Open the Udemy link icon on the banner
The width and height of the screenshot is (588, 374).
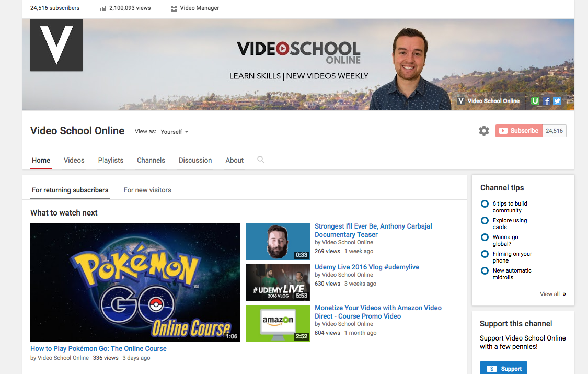(535, 100)
